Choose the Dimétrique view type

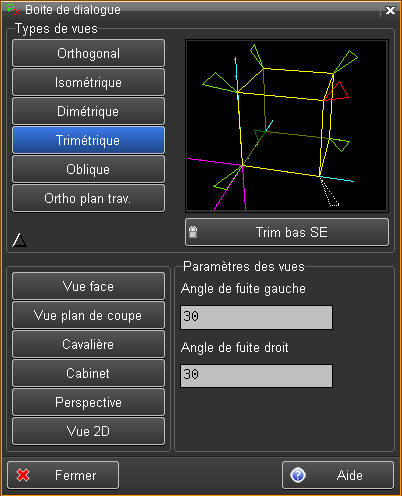[x=88, y=111]
